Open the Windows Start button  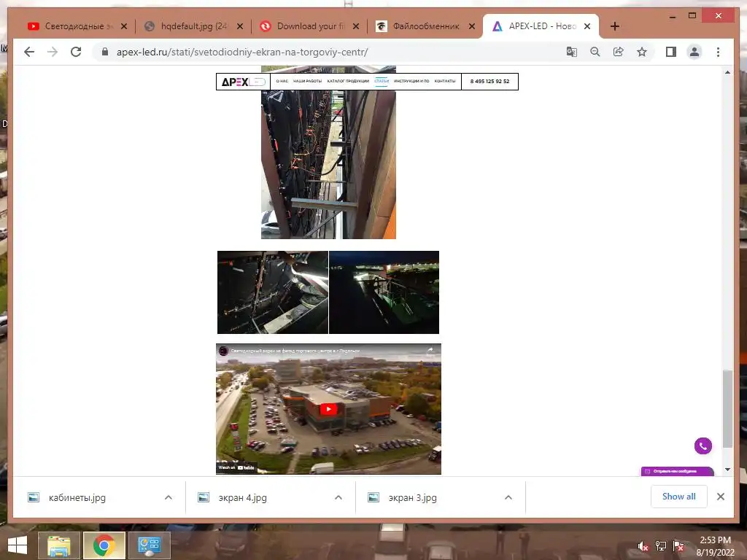click(x=18, y=545)
